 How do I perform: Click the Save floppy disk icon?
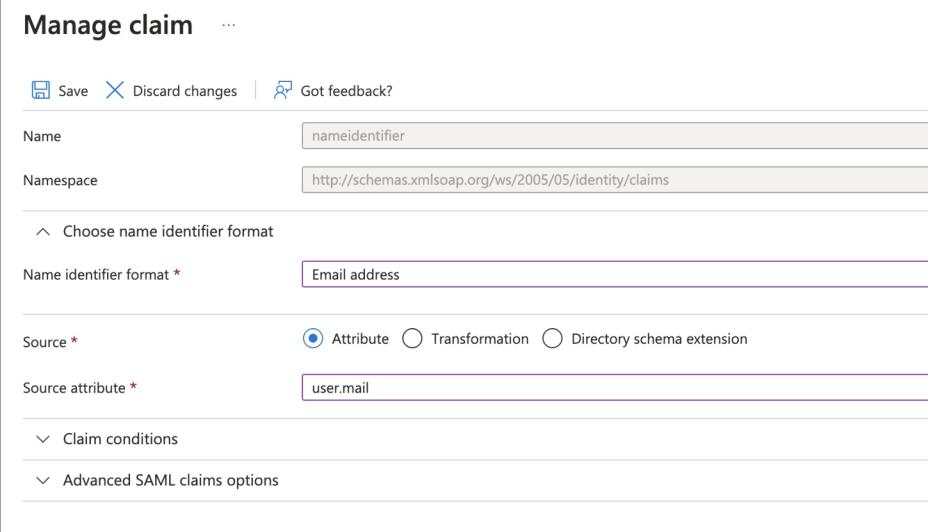click(x=40, y=90)
